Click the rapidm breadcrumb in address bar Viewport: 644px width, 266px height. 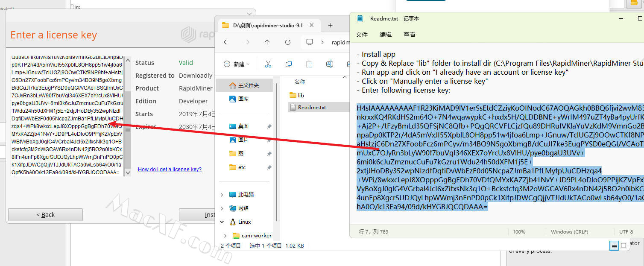pos(341,42)
